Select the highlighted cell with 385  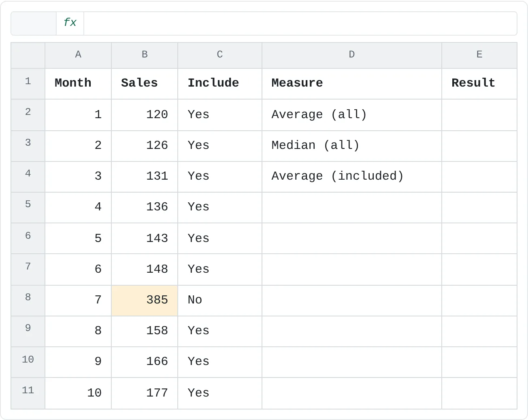(x=145, y=301)
